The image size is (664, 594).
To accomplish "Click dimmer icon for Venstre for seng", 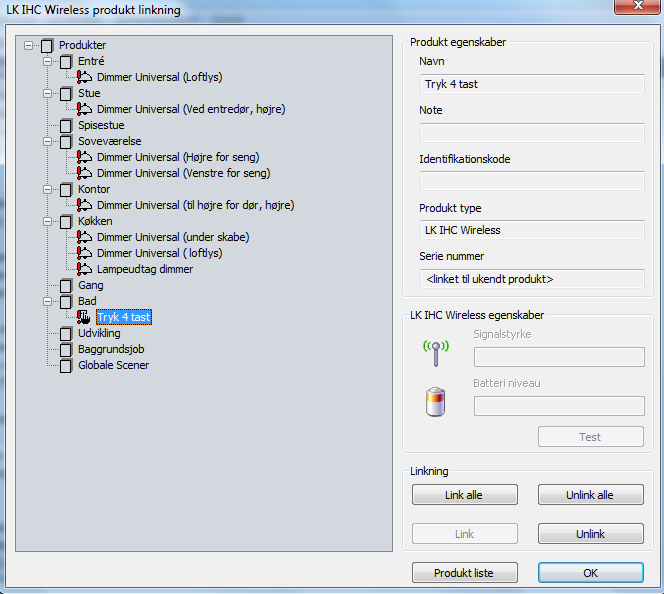I will pyautogui.click(x=84, y=173).
